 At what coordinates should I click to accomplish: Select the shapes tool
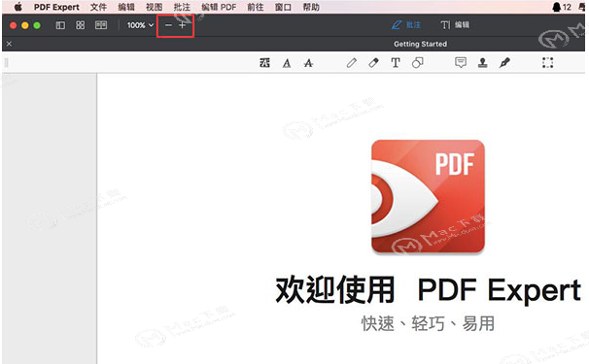(x=417, y=63)
